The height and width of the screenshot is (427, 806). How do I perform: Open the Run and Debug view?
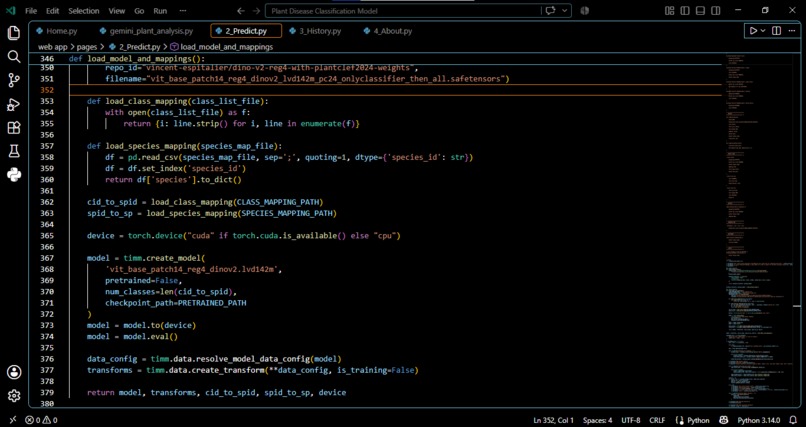[14, 104]
